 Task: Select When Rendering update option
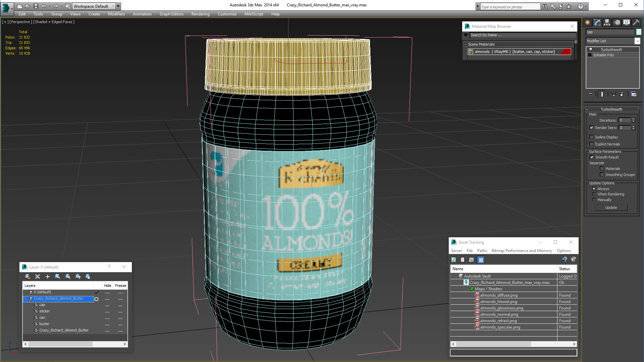(594, 194)
